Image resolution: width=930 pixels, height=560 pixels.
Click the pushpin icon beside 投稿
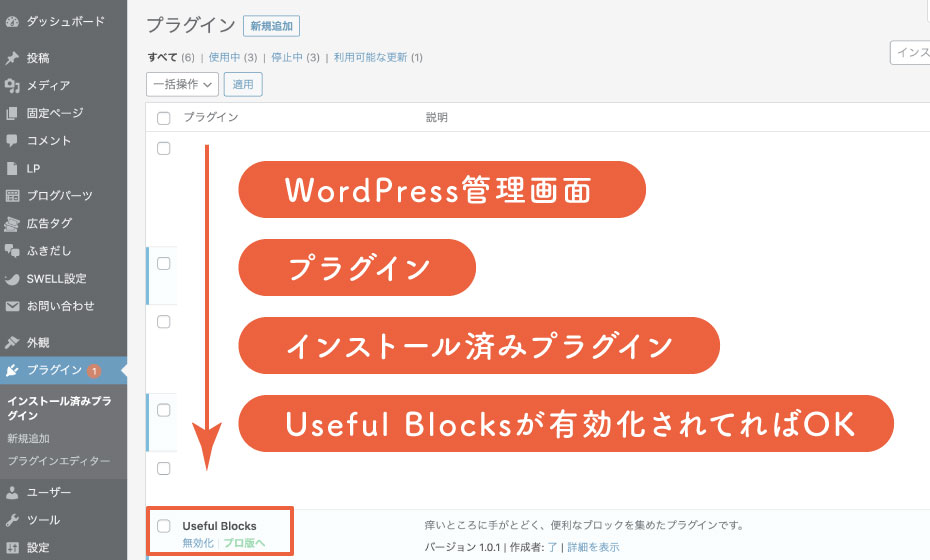(12, 58)
